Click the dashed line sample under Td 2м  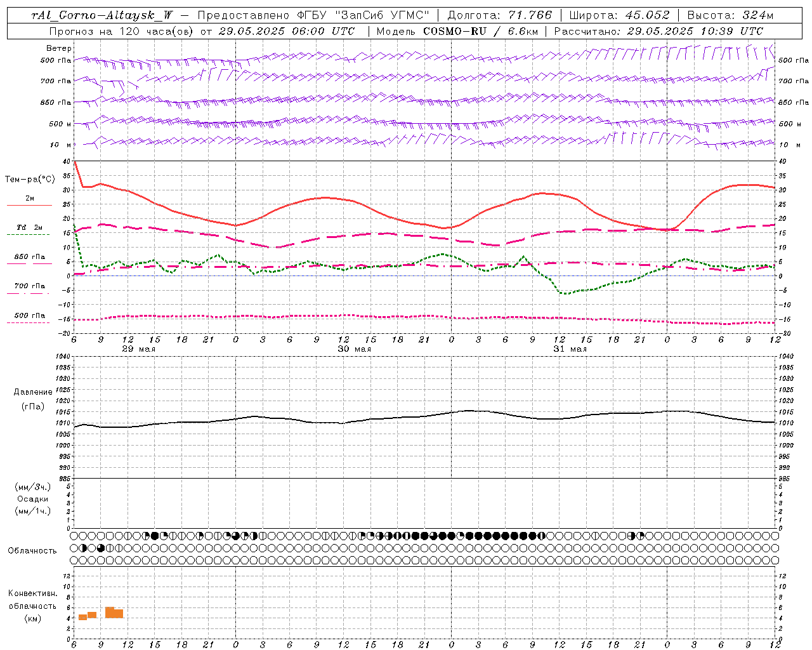coord(28,234)
